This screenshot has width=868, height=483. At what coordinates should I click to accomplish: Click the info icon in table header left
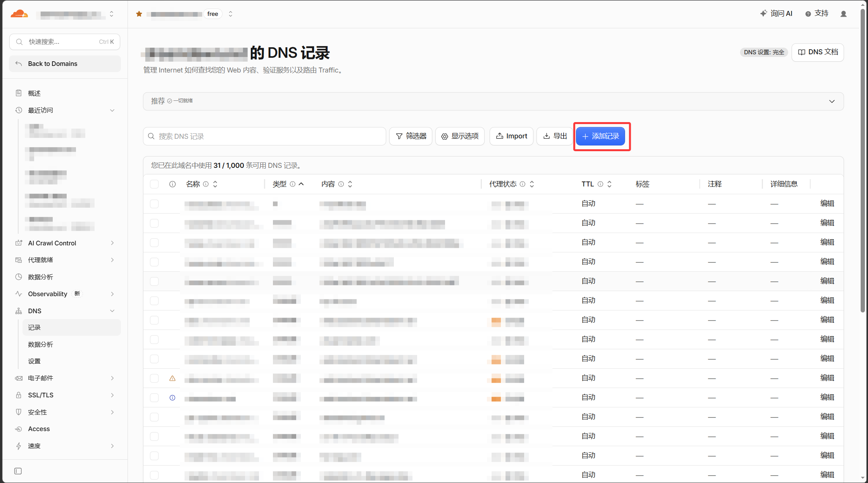coord(173,184)
